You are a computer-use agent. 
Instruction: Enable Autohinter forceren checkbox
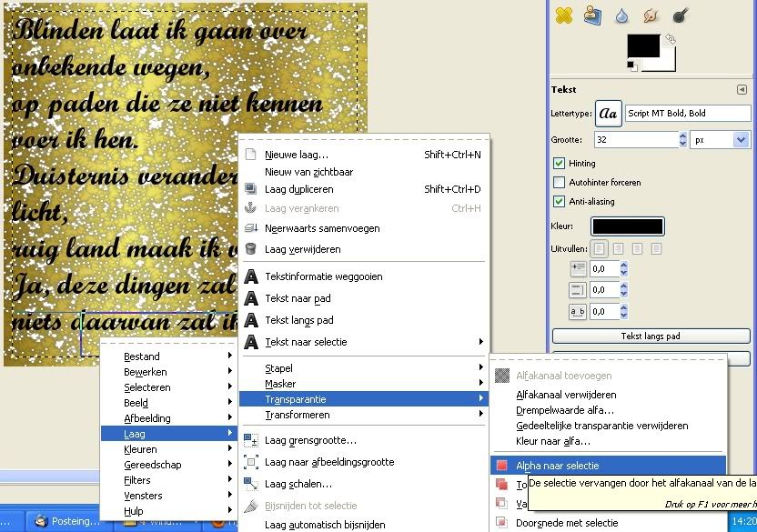(x=560, y=183)
